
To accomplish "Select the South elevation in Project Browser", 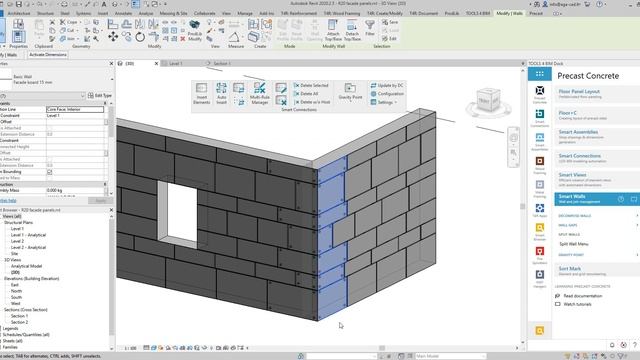I will pos(16,298).
